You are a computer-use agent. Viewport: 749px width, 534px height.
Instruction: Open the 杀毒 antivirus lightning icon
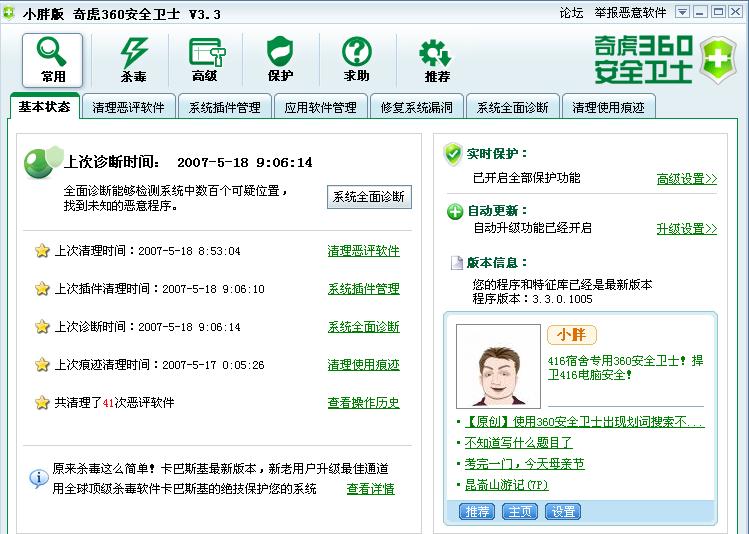click(132, 59)
